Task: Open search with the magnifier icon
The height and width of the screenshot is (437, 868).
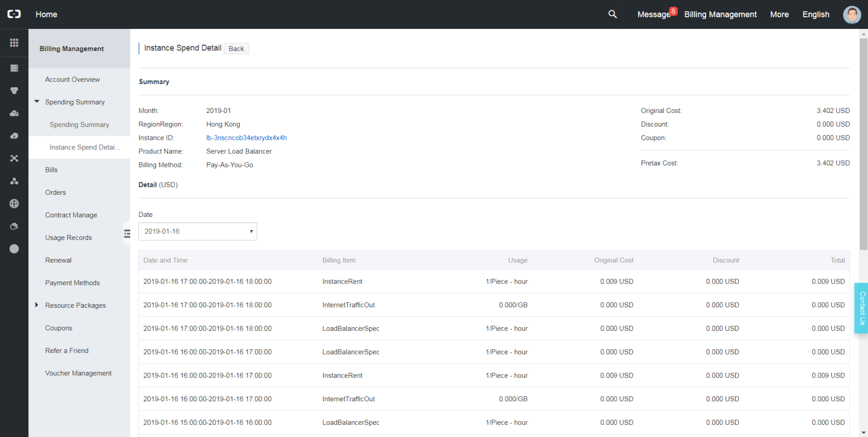Action: 612,14
